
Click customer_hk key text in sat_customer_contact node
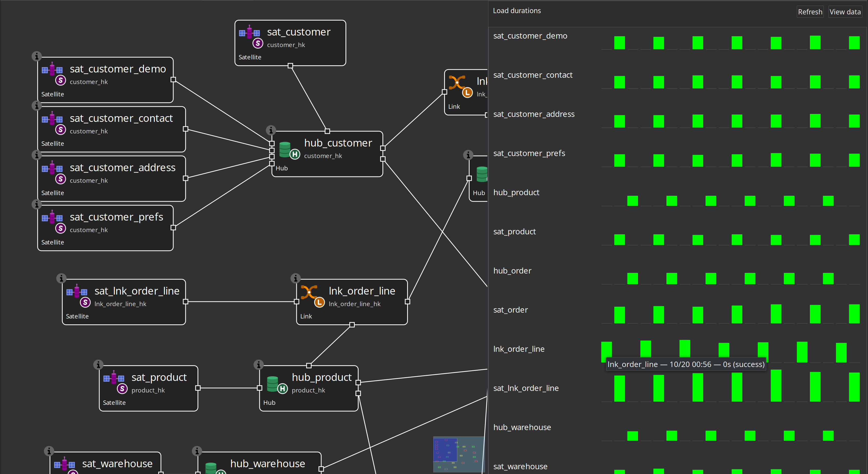click(89, 131)
